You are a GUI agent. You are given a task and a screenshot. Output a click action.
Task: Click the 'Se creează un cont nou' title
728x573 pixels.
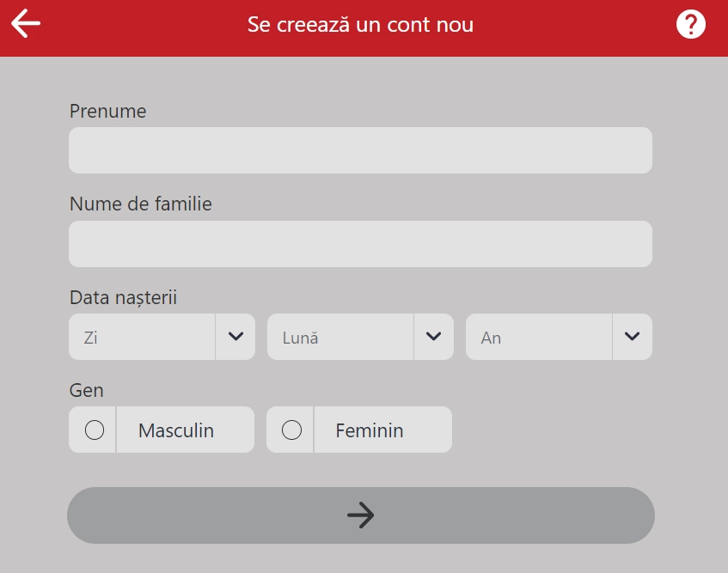tap(360, 25)
